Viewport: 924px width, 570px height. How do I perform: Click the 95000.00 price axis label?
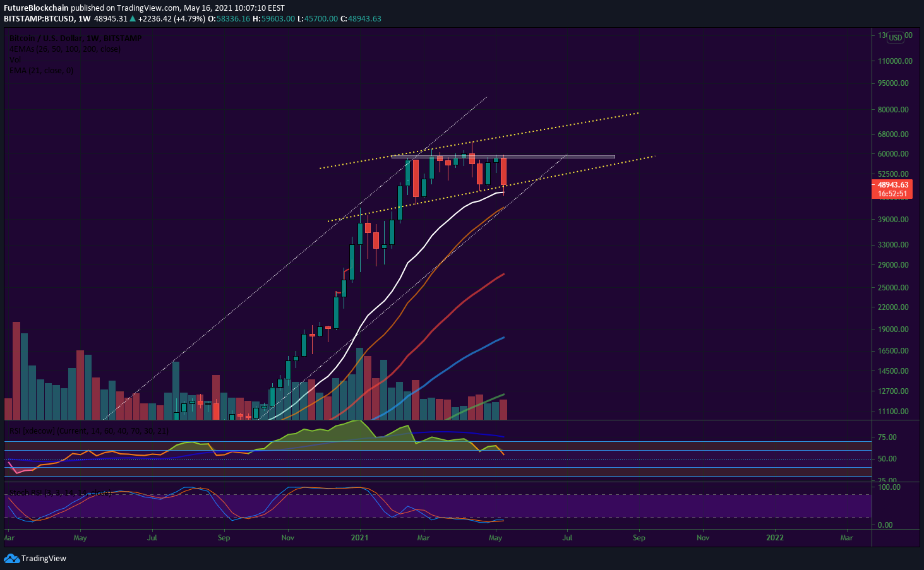pyautogui.click(x=893, y=83)
